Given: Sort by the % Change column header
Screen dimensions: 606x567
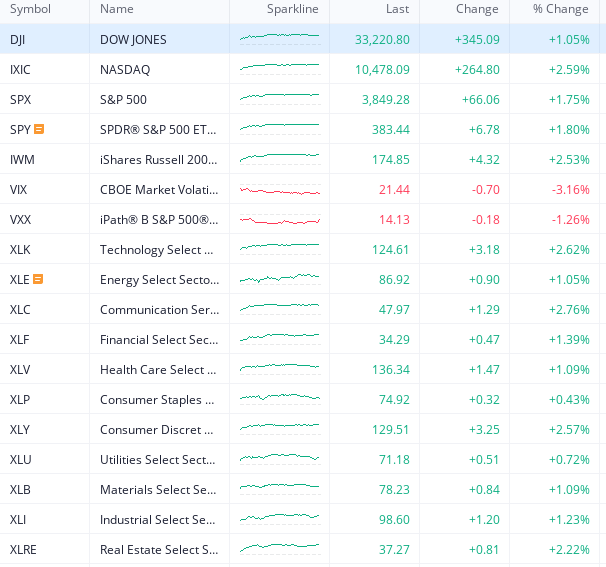Looking at the screenshot, I should 561,9.
